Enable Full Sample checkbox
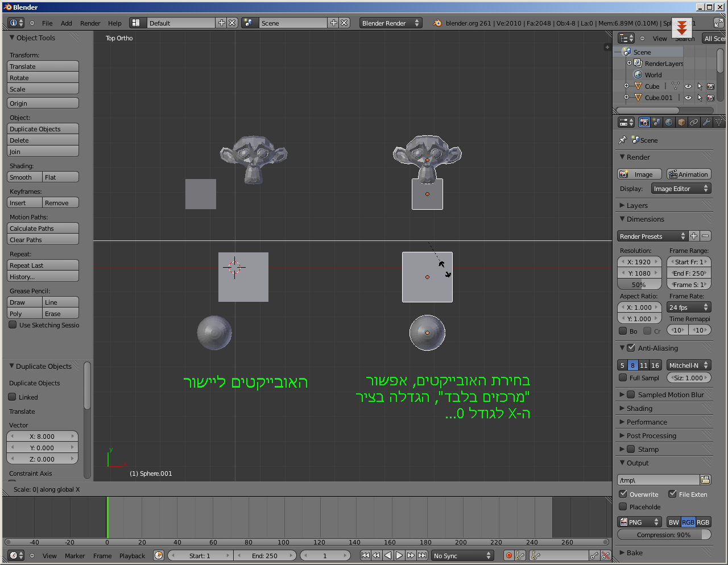Image resolution: width=728 pixels, height=565 pixels. [x=623, y=378]
